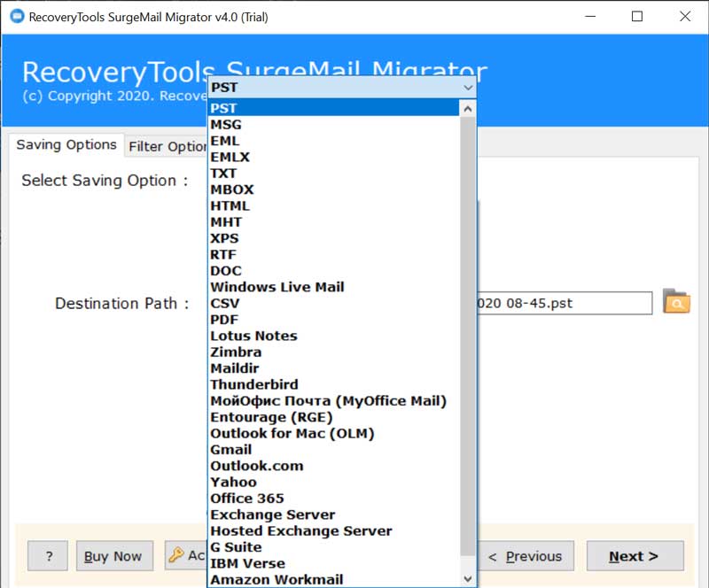Image resolution: width=709 pixels, height=588 pixels.
Task: Select Outlook for Mac (OLM) option
Action: tap(334, 434)
